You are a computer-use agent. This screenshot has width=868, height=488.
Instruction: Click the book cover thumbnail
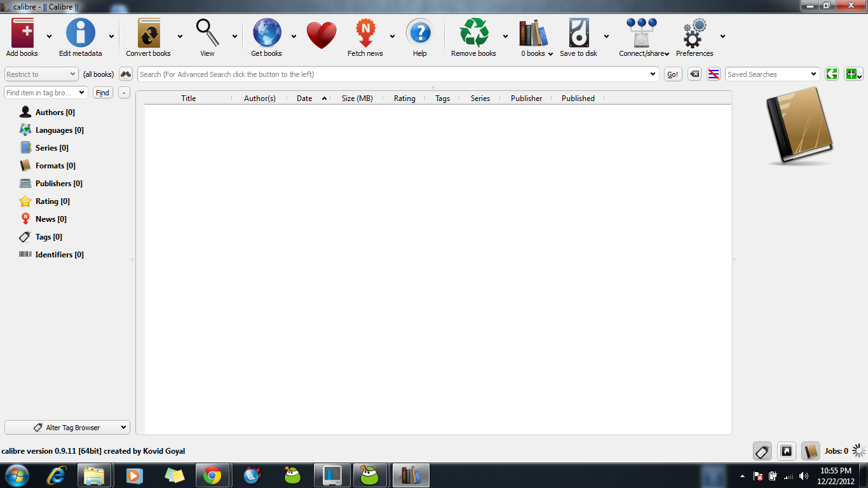(800, 127)
